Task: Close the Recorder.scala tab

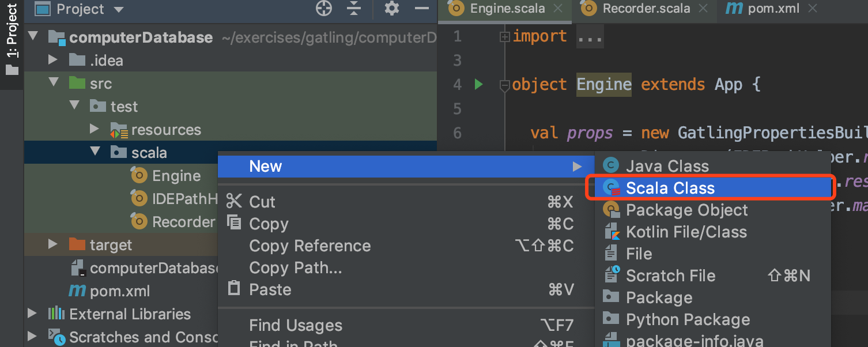Action: click(703, 9)
